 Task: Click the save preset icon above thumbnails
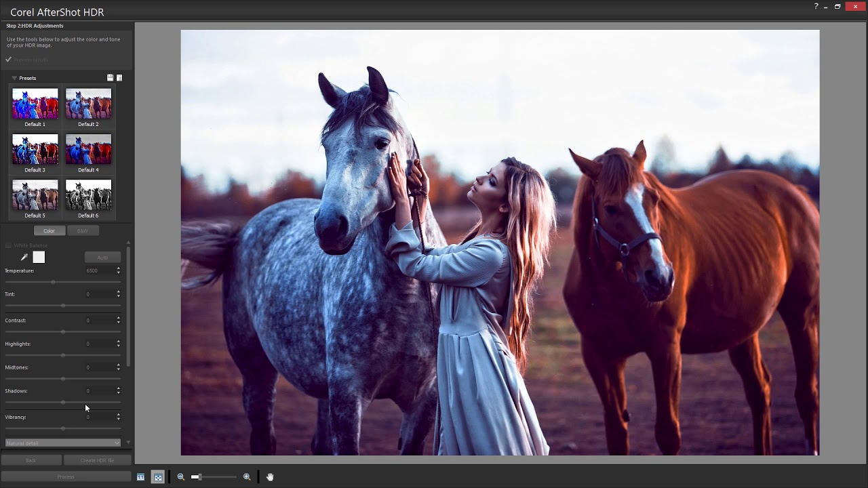(110, 77)
